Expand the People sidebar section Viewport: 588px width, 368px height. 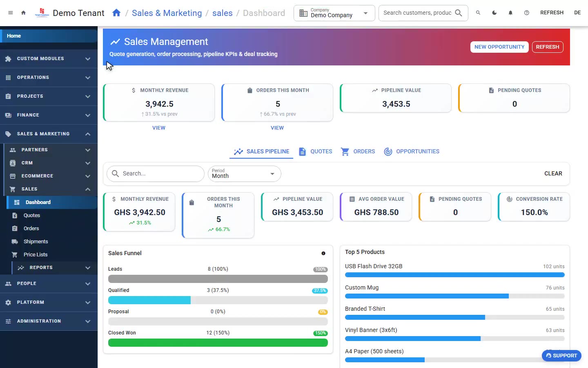pos(49,283)
